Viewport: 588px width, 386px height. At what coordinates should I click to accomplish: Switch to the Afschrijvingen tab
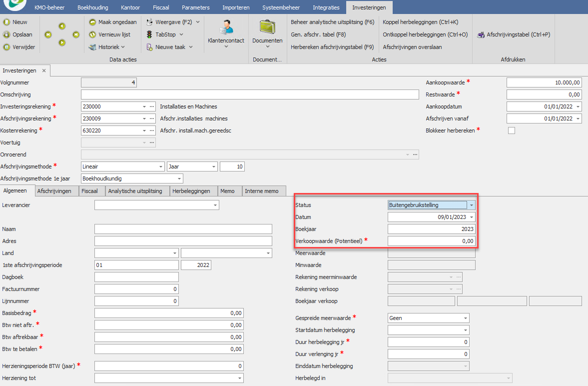(x=54, y=191)
